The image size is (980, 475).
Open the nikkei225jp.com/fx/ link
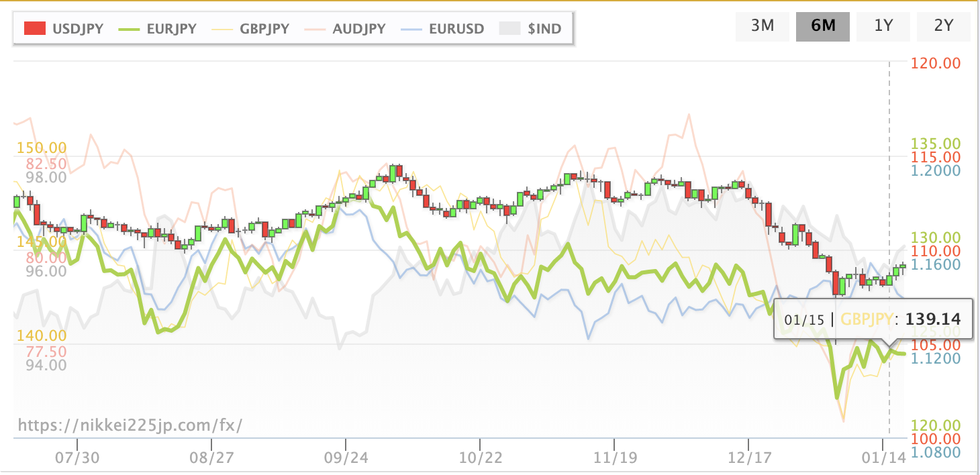pos(129,425)
